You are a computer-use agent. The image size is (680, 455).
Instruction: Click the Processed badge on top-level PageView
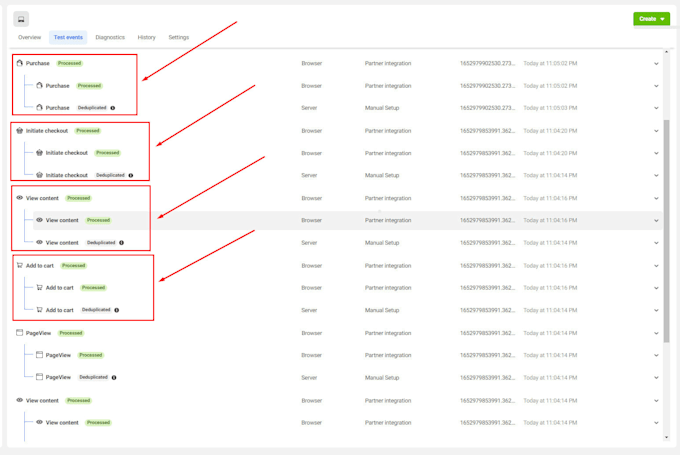coord(71,333)
